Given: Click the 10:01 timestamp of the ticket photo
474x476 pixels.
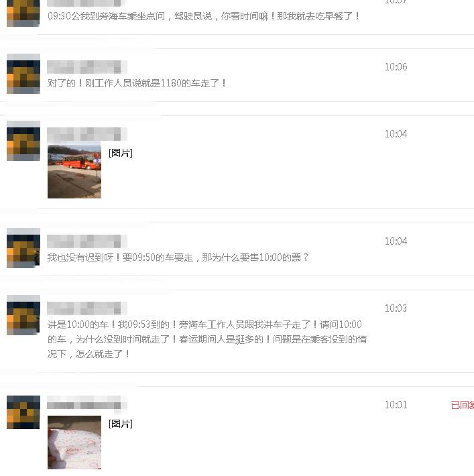Looking at the screenshot, I should (396, 405).
